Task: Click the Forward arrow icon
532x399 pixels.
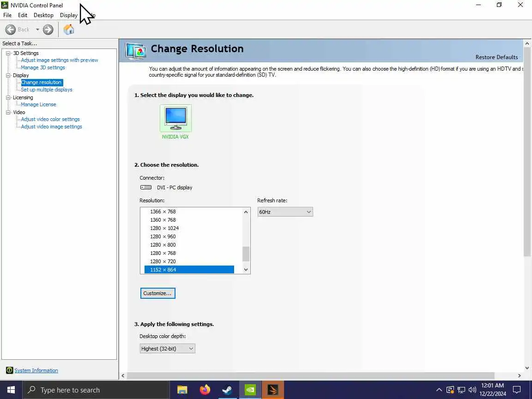Action: tap(48, 30)
